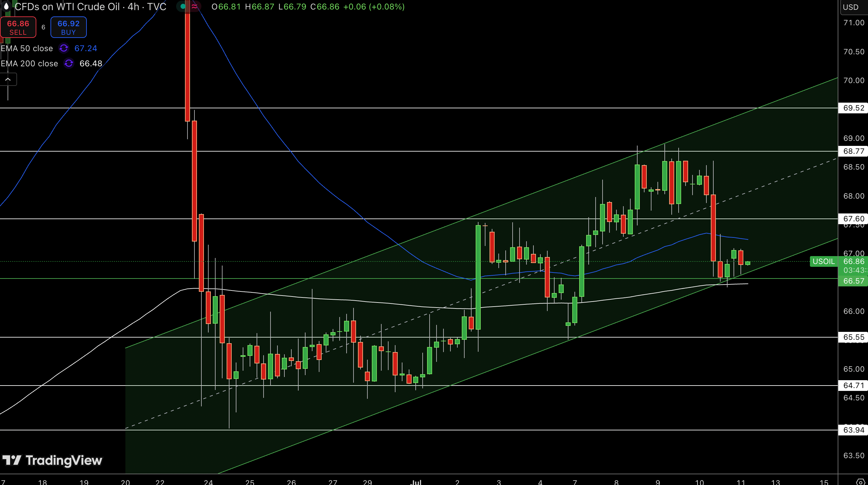
Task: Click the TradingView logo
Action: tap(52, 460)
